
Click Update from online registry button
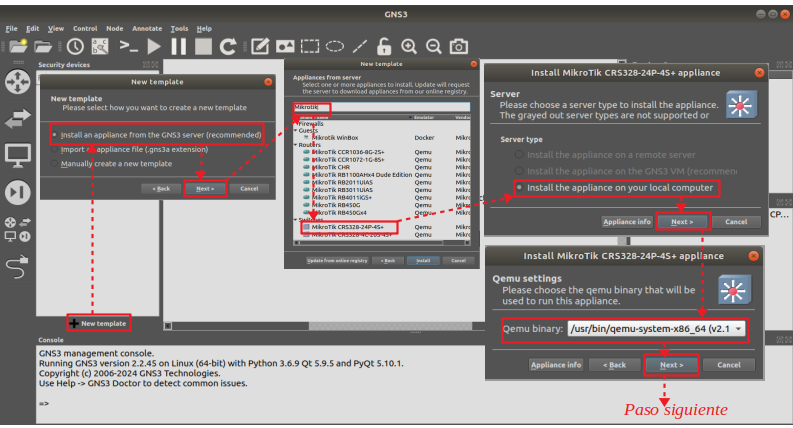tap(337, 261)
